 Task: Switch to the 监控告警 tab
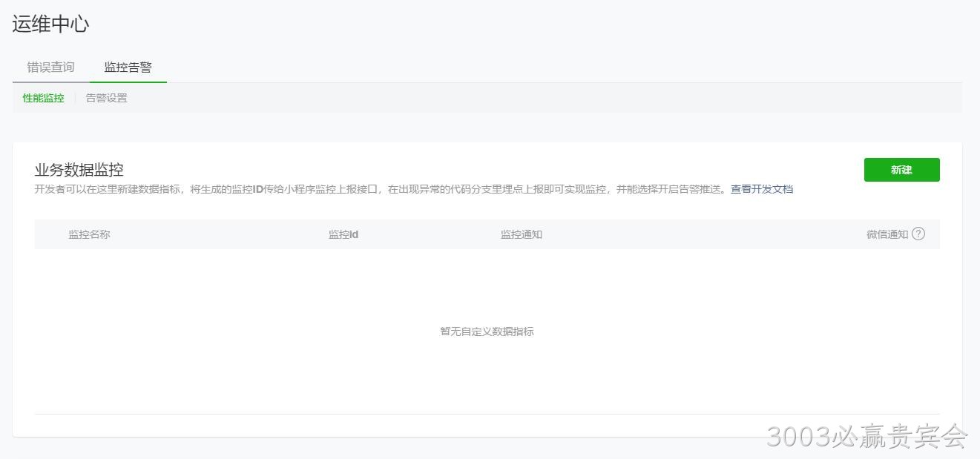coord(128,67)
